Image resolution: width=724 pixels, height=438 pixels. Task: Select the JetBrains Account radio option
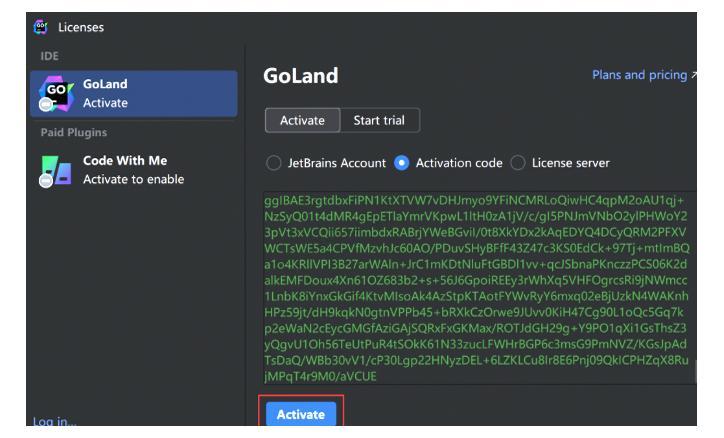point(272,163)
